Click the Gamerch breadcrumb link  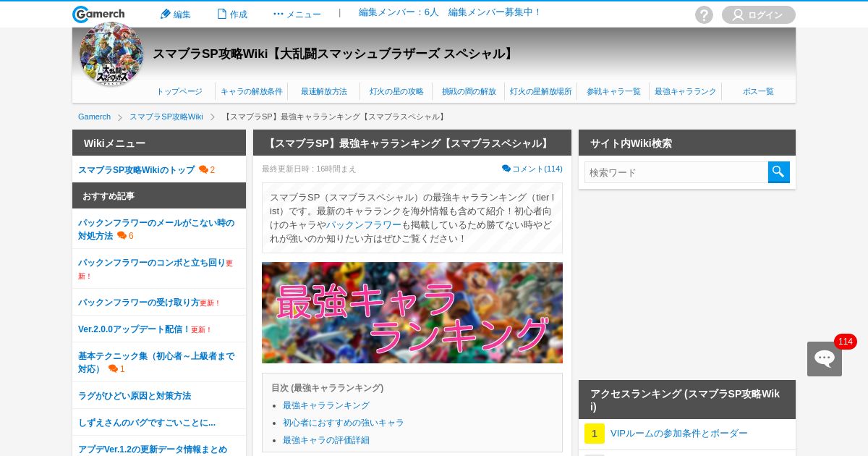click(x=94, y=117)
